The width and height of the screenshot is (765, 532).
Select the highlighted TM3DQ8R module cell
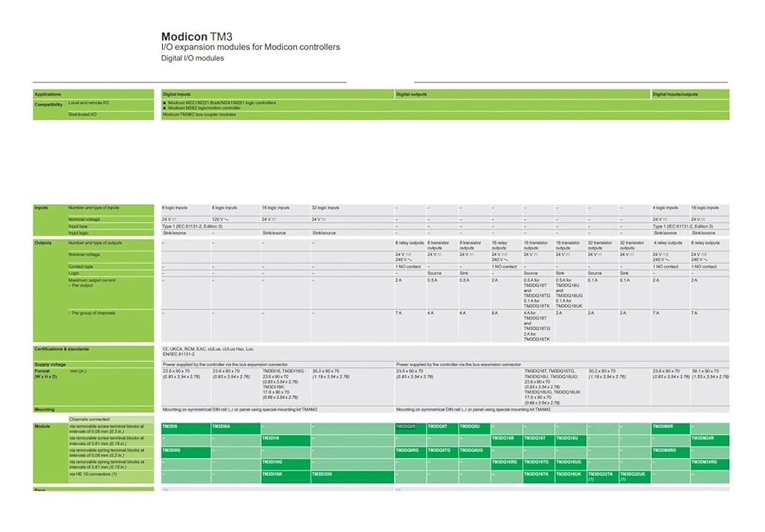(x=406, y=427)
